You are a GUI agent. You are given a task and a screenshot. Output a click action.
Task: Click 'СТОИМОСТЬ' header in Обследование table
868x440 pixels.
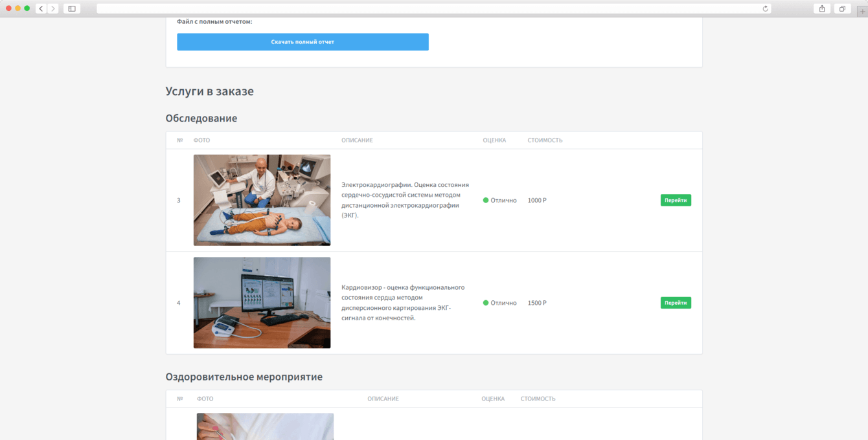point(545,140)
